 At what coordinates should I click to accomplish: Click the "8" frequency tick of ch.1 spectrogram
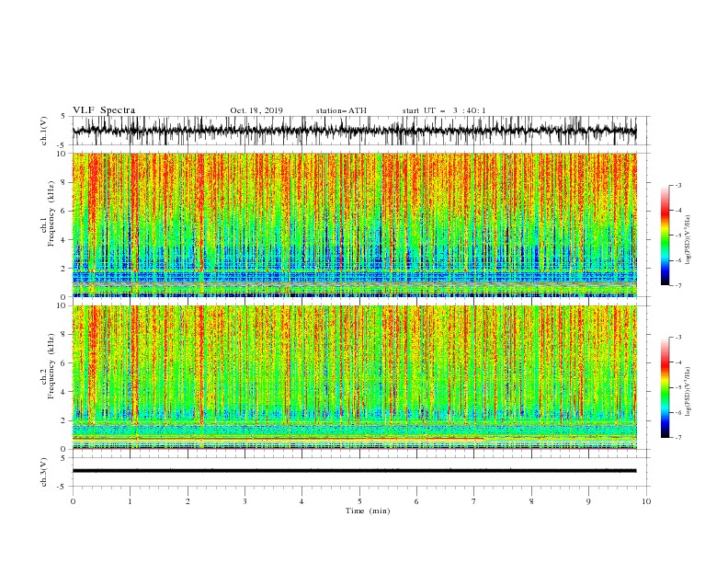64,182
